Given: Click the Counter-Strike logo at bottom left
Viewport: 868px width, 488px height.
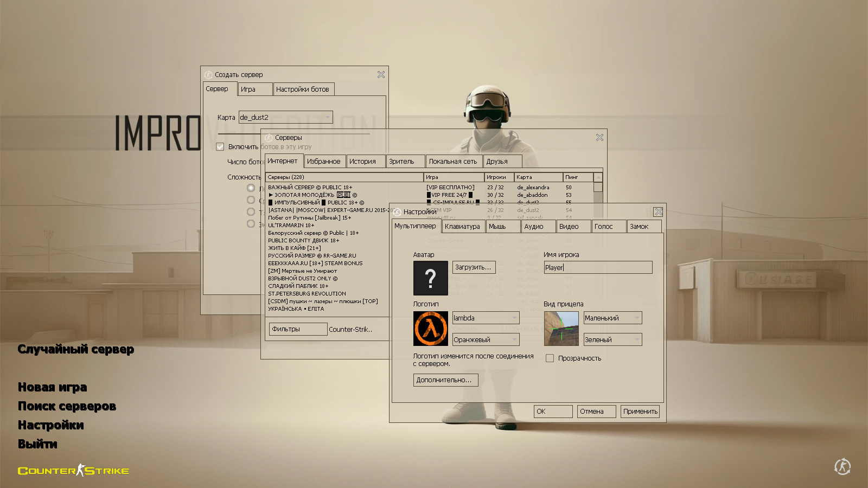Looking at the screenshot, I should (73, 470).
